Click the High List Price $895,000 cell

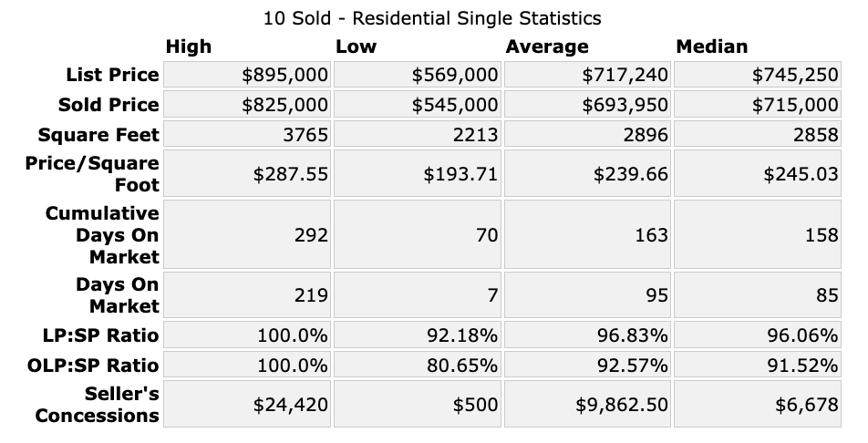coord(247,75)
